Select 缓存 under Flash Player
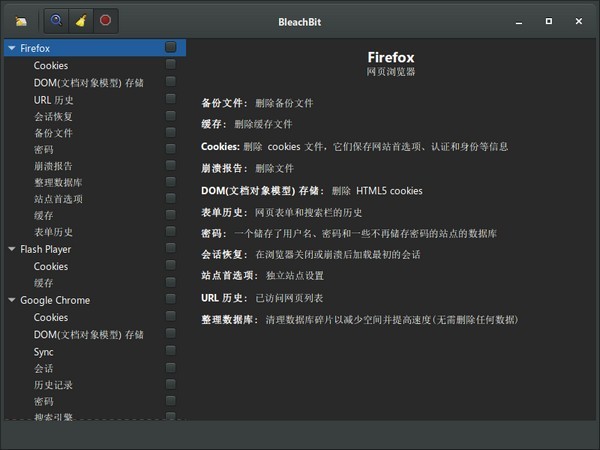The width and height of the screenshot is (600, 450). 95,283
